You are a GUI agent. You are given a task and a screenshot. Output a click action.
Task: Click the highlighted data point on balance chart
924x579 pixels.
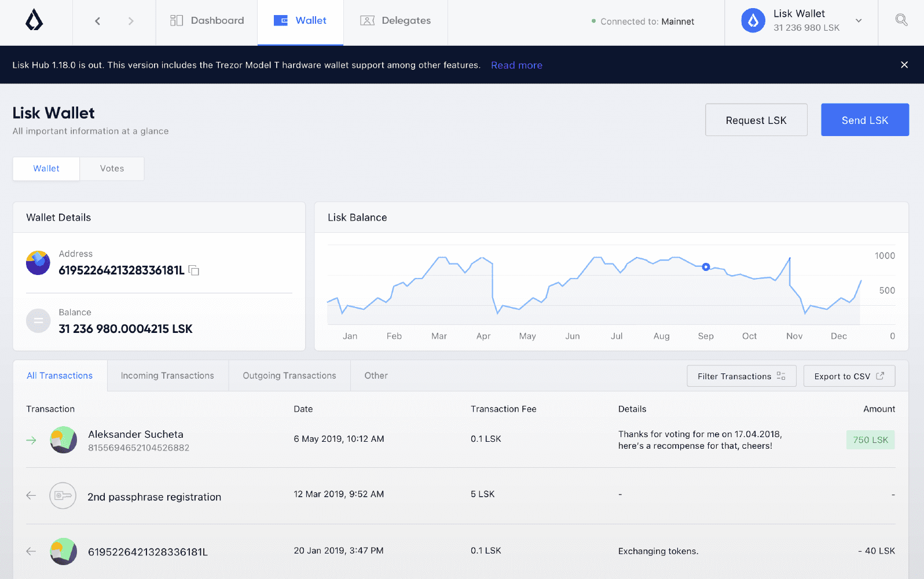click(x=706, y=267)
